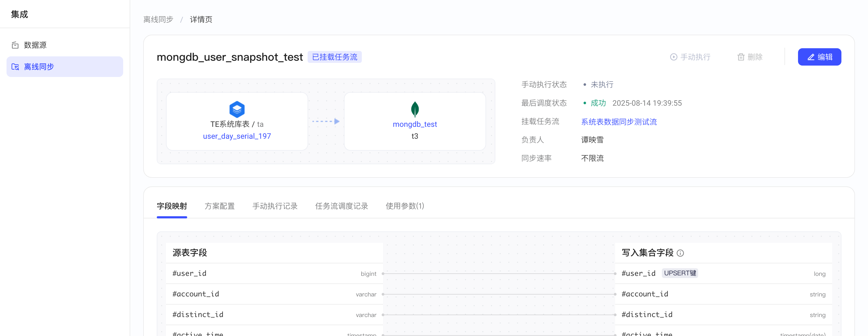Click the dashed arrow between source and target
Viewport: 868px width, 336px height.
(326, 121)
